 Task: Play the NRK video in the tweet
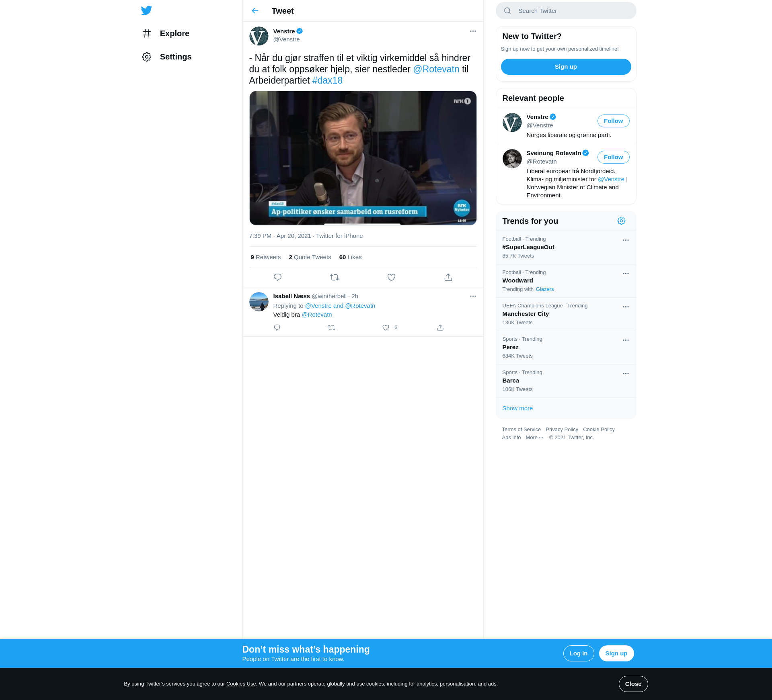click(x=363, y=158)
